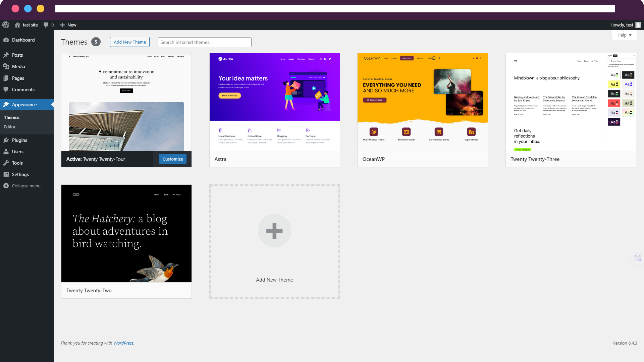Click test site link in admin bar
644x362 pixels.
(30, 25)
